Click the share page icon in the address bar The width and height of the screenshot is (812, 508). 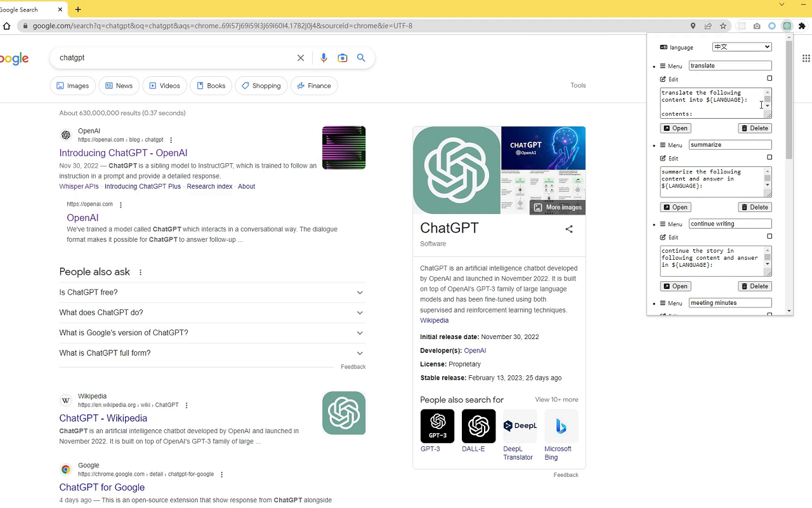click(708, 26)
